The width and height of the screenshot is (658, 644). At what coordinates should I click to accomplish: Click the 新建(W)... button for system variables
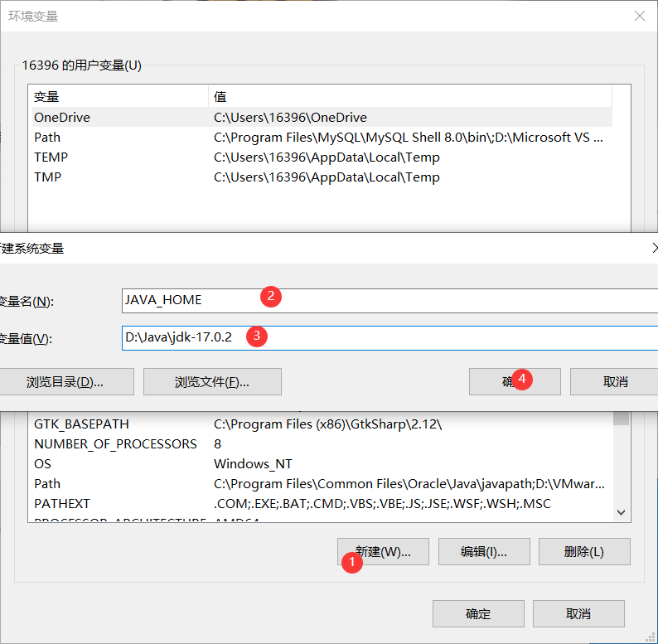tap(383, 552)
